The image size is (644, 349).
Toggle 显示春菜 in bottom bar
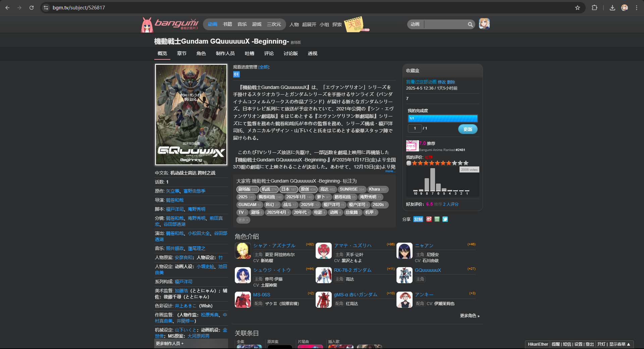point(620,344)
